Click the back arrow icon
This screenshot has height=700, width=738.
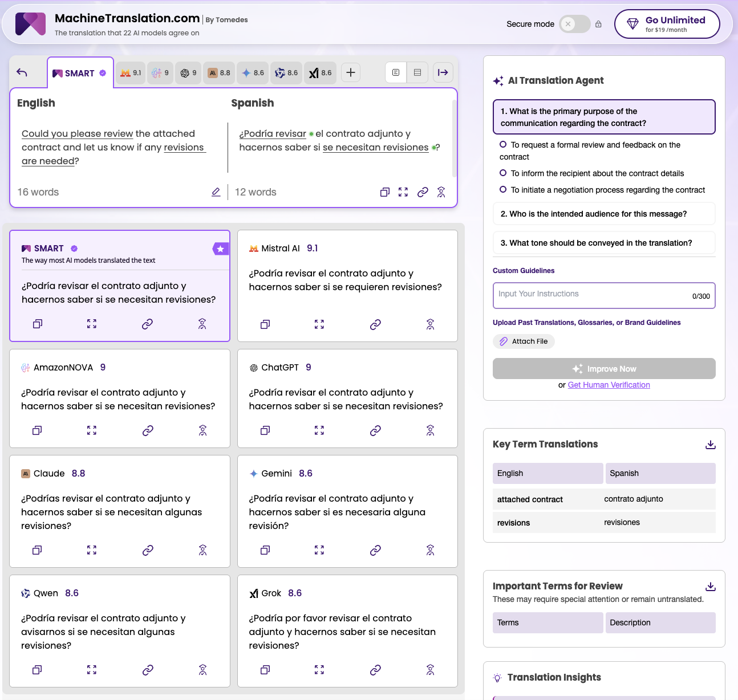tap(22, 72)
